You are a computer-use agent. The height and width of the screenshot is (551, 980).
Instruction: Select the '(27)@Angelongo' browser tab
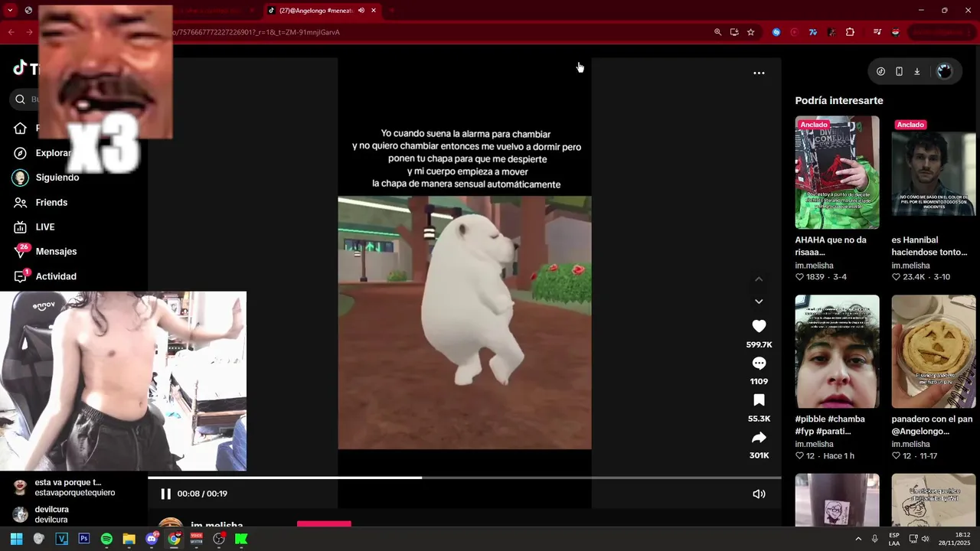(315, 11)
